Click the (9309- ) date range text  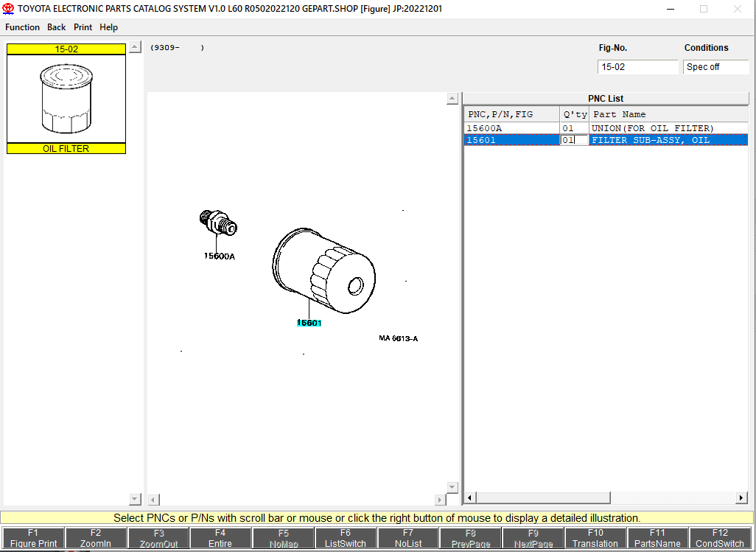coord(177,48)
